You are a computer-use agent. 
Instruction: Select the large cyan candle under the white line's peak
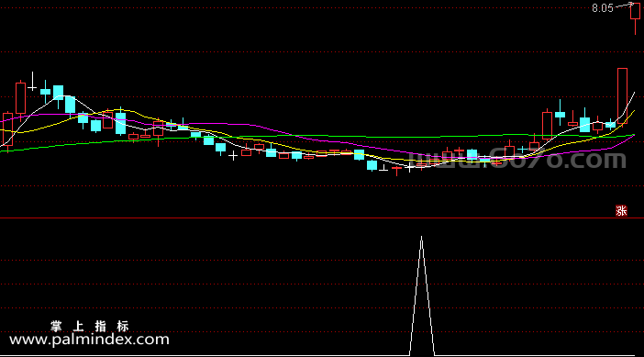pos(71,105)
